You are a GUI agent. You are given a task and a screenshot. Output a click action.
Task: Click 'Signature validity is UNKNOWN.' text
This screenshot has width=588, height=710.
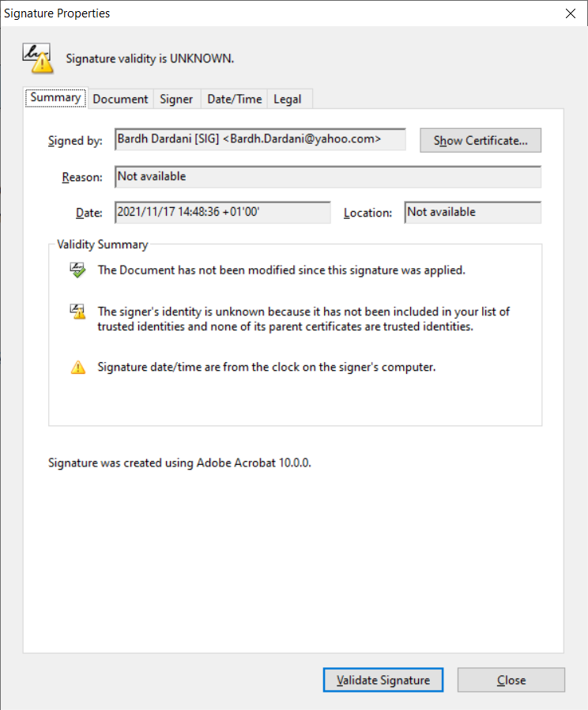(150, 59)
